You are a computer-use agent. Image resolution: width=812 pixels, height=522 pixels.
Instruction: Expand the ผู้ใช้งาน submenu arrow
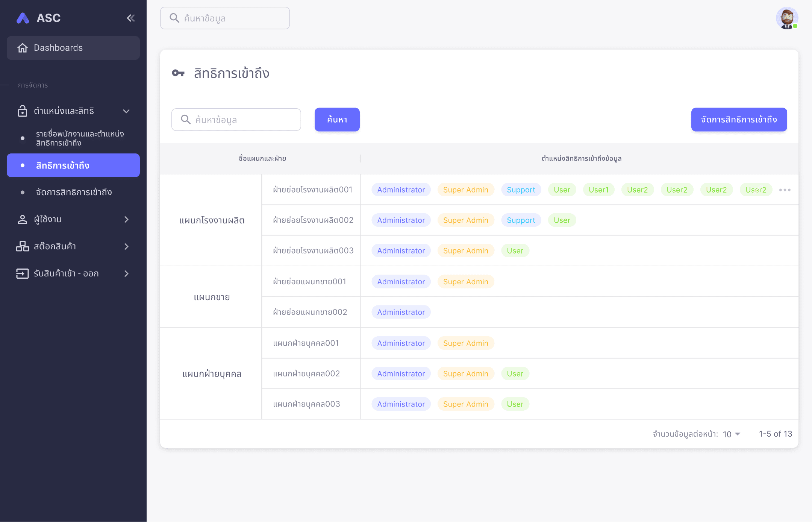click(126, 219)
